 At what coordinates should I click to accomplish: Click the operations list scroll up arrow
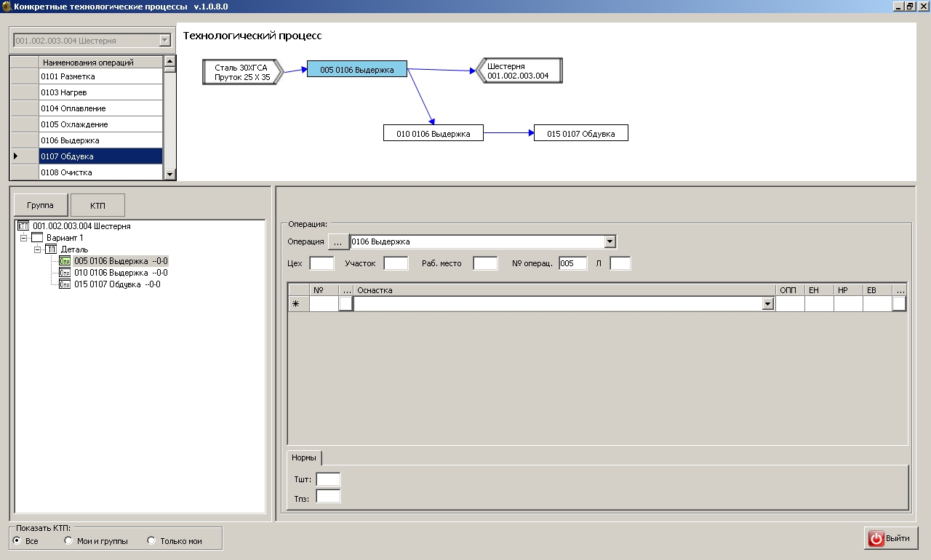pos(169,62)
